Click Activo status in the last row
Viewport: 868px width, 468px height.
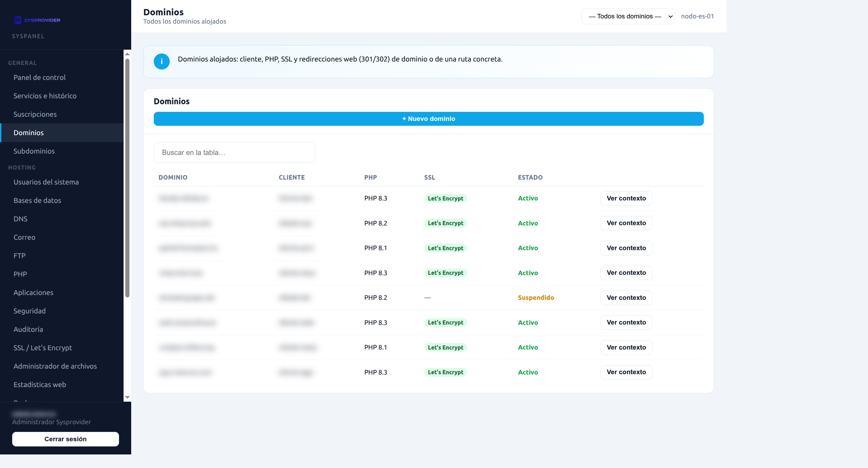[x=528, y=372]
